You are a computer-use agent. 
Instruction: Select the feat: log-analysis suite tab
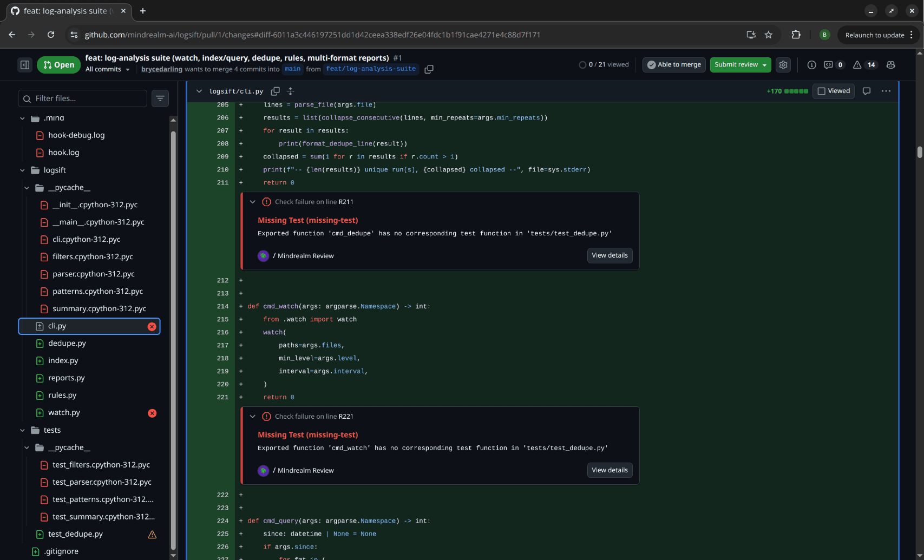click(x=68, y=11)
